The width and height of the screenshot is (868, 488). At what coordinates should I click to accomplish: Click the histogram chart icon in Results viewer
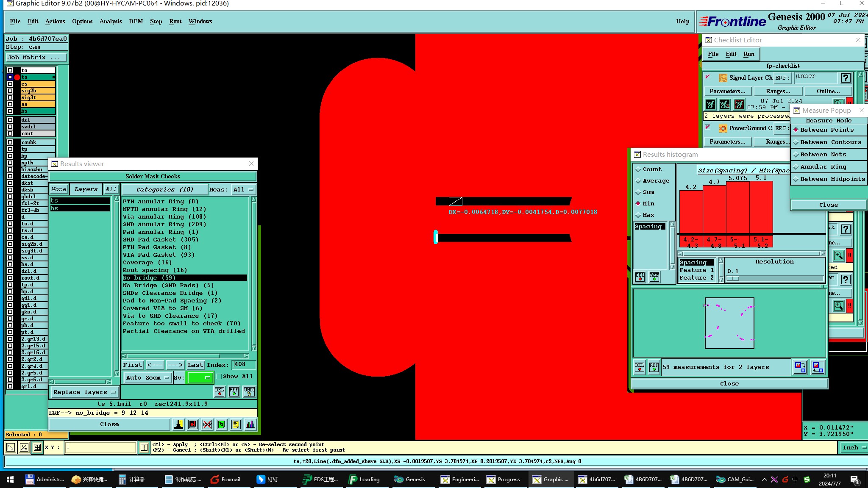[250, 424]
